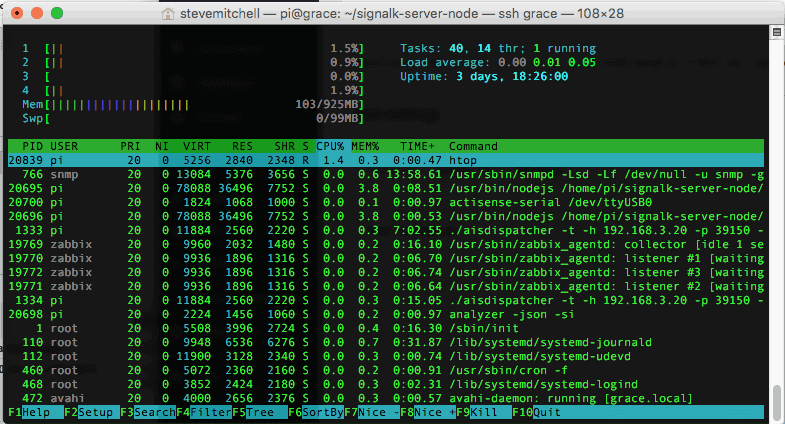785x424 pixels.
Task: Sort by the Command column header
Action: 473,146
